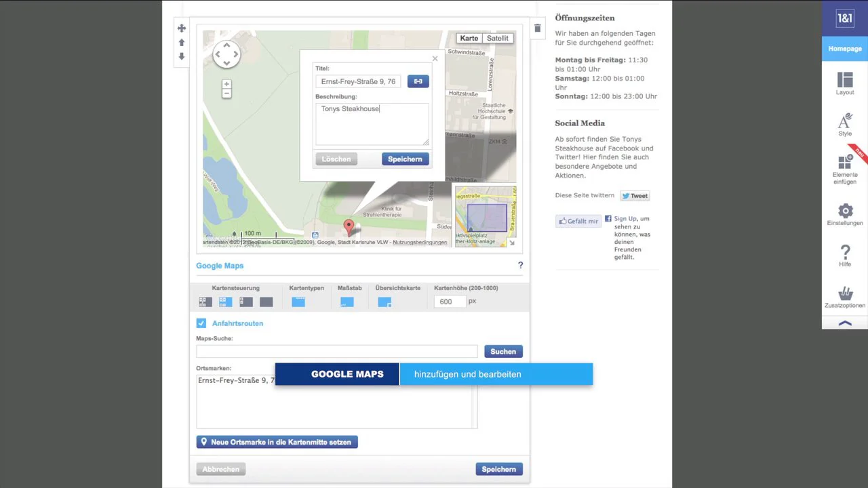
Task: Toggle the Kartentypen option
Action: tap(298, 302)
